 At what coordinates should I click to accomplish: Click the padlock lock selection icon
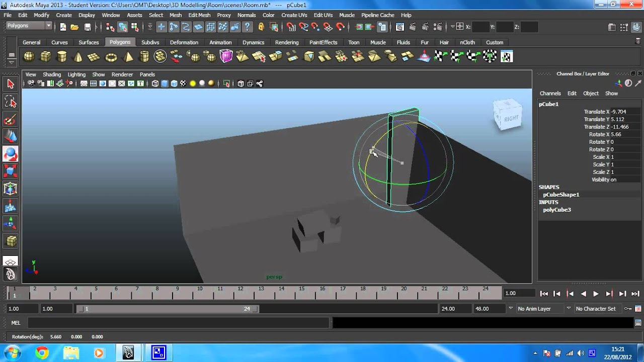coord(261,27)
